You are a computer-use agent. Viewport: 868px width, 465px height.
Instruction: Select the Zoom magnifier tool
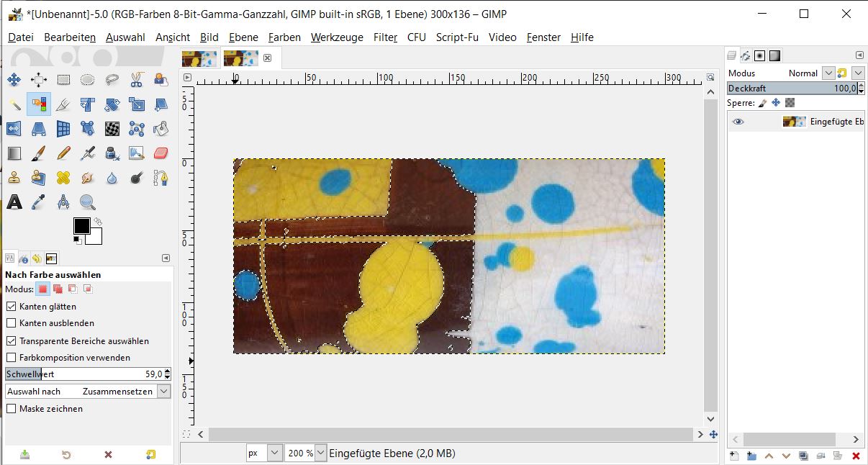click(x=88, y=202)
